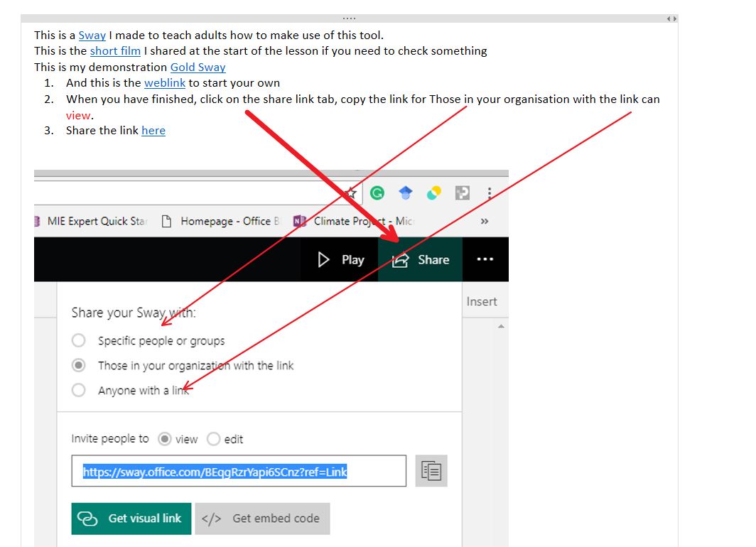
Task: Open the Gold Sway hyperlink
Action: 198,67
